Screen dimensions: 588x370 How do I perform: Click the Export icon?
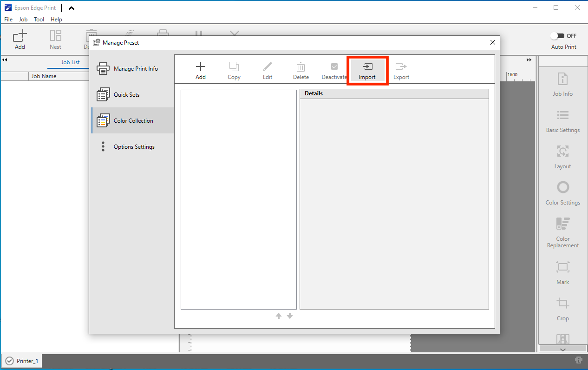point(401,66)
